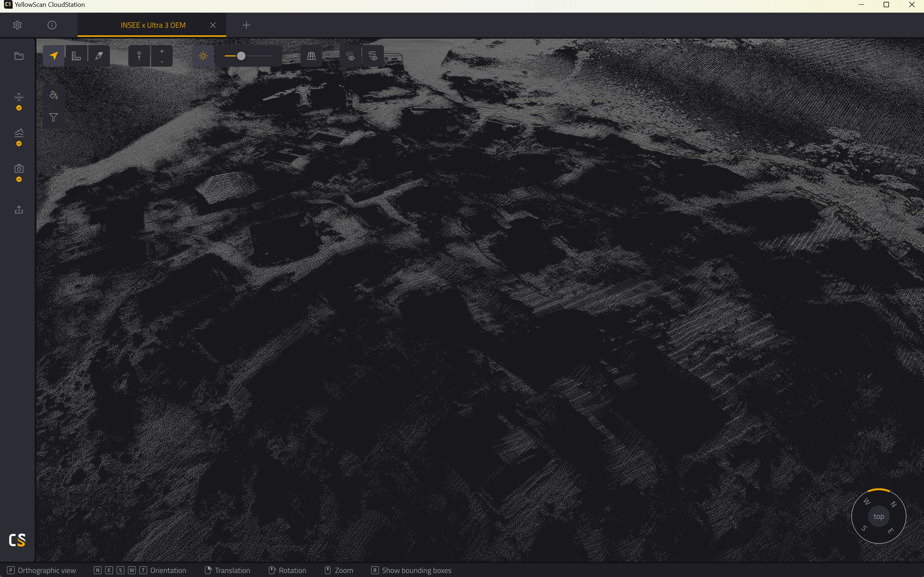Open the project folder panel
This screenshot has width=924, height=577.
(x=19, y=56)
